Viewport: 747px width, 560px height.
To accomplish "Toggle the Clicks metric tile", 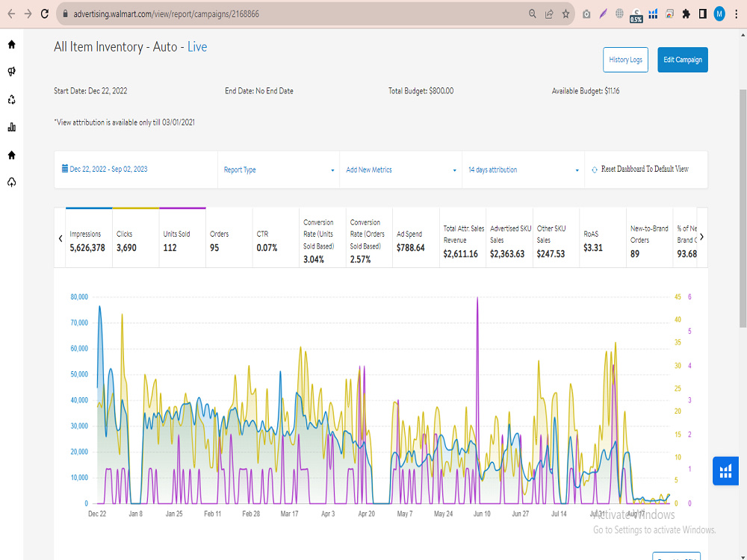I will click(136, 237).
